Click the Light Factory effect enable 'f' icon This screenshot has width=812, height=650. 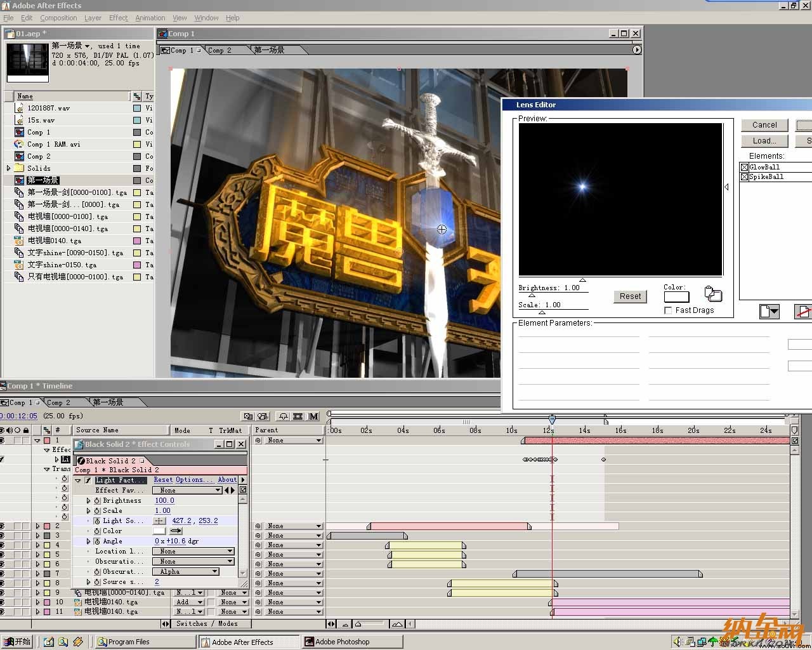pos(88,481)
